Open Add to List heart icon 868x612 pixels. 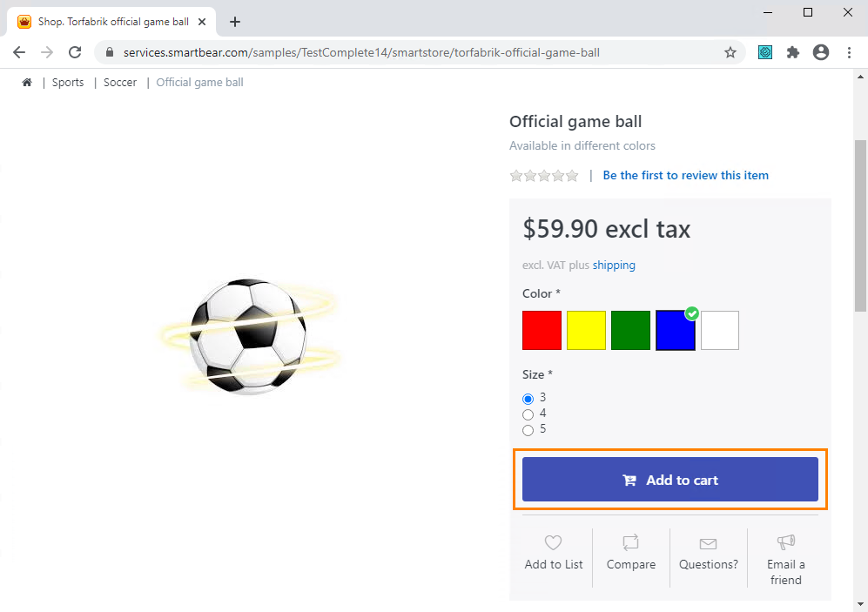[x=553, y=542]
